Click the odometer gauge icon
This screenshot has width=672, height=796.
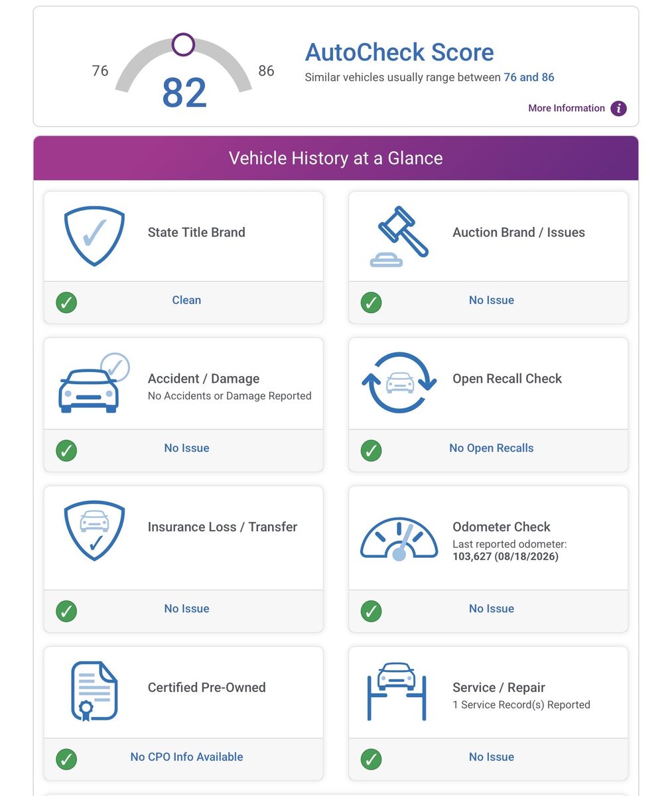(399, 539)
